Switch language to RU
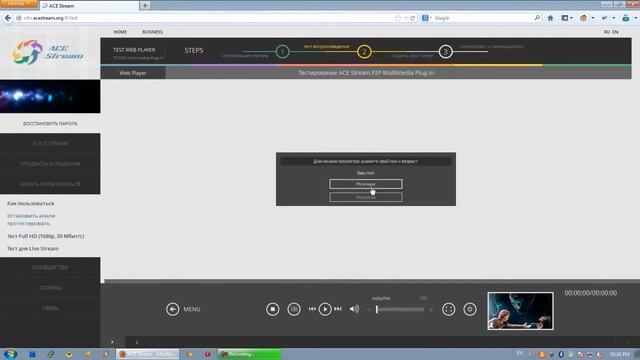 point(607,32)
